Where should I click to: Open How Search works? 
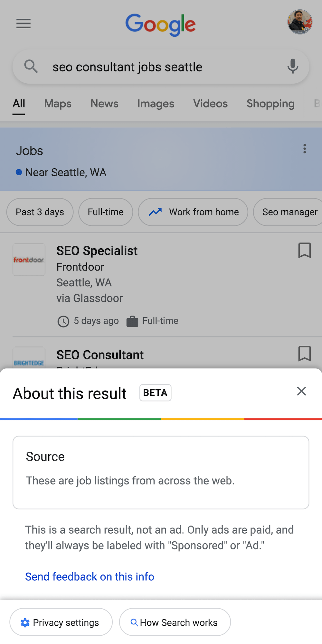175,622
